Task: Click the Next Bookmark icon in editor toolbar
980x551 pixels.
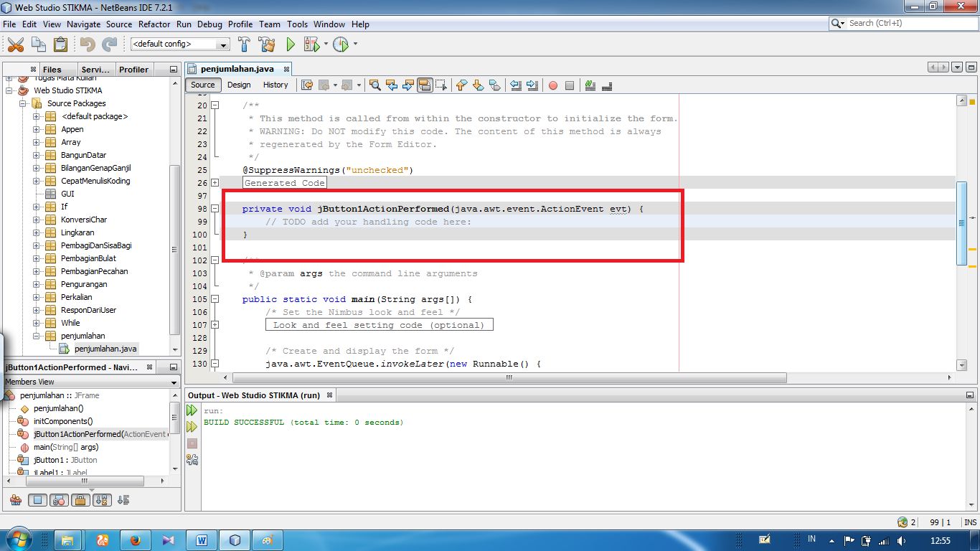Action: click(476, 85)
